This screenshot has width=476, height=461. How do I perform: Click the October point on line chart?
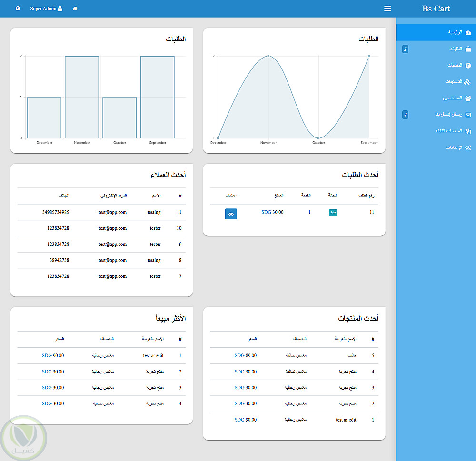coord(318,138)
